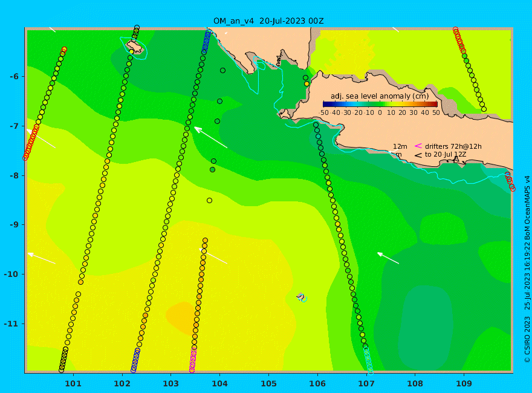Click the 104 longitude axis label
The width and height of the screenshot is (532, 393).
pyautogui.click(x=219, y=383)
